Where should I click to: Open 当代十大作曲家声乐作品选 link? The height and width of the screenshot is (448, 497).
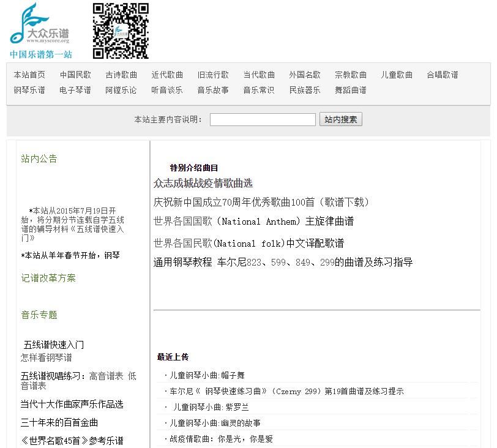[x=72, y=404]
